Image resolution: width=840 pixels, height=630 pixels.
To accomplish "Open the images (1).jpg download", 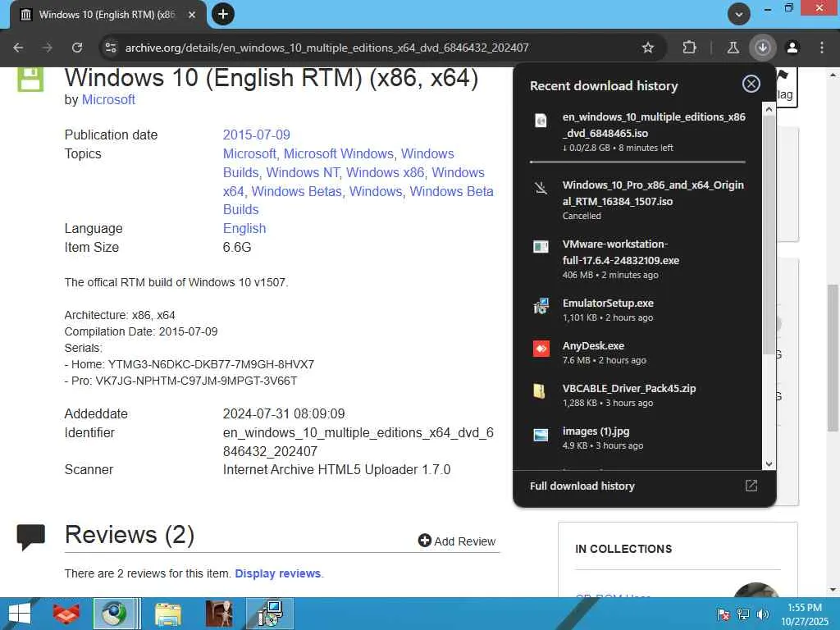I will point(638,438).
